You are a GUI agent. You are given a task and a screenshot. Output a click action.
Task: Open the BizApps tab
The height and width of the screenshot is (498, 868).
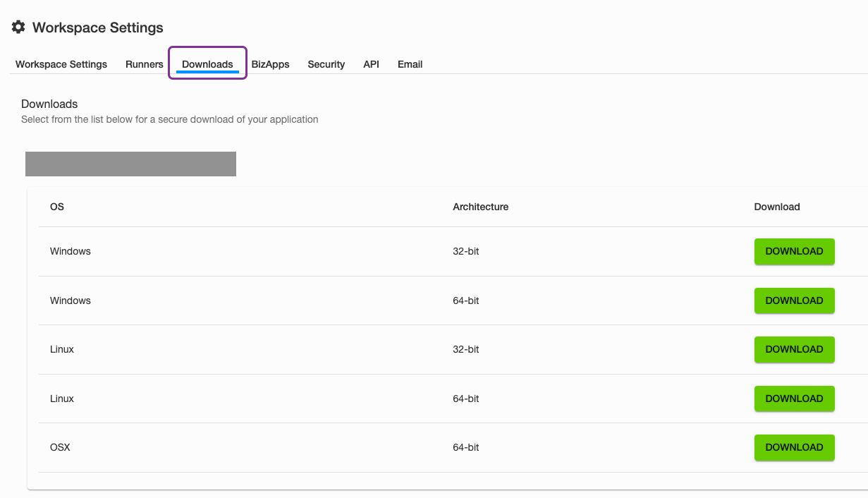click(271, 64)
